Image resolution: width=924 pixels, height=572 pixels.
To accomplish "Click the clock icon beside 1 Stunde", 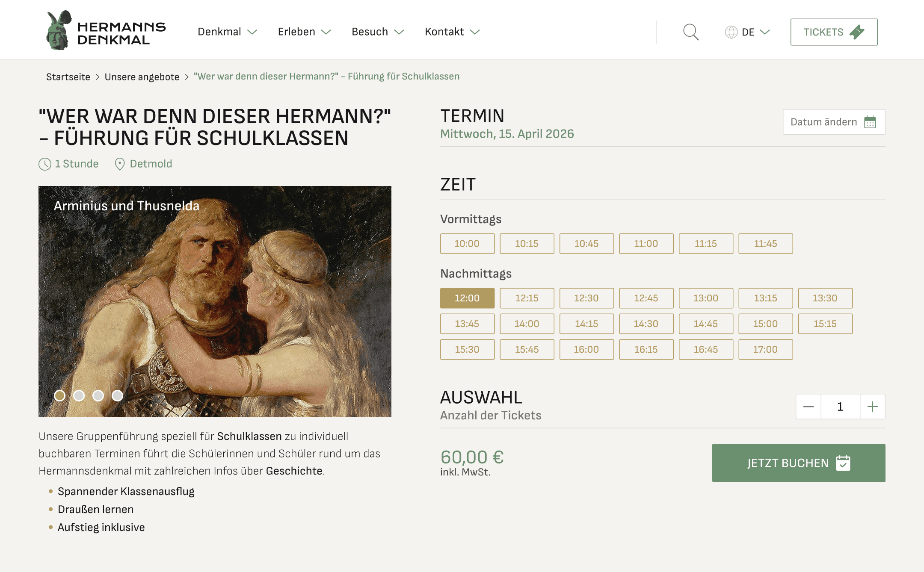I will (x=45, y=164).
